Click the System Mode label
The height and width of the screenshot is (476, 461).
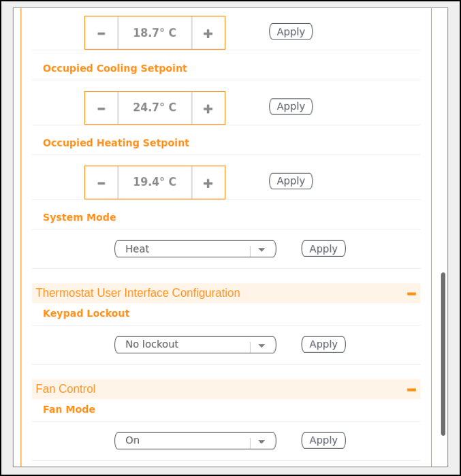(x=80, y=217)
